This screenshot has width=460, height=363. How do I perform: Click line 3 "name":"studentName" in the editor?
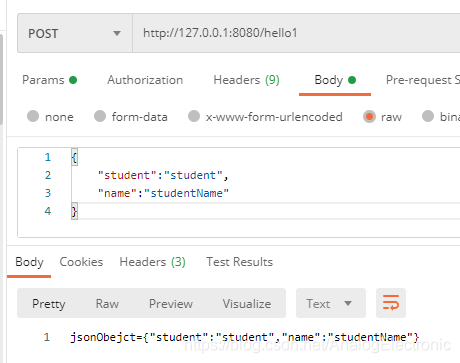[163, 193]
